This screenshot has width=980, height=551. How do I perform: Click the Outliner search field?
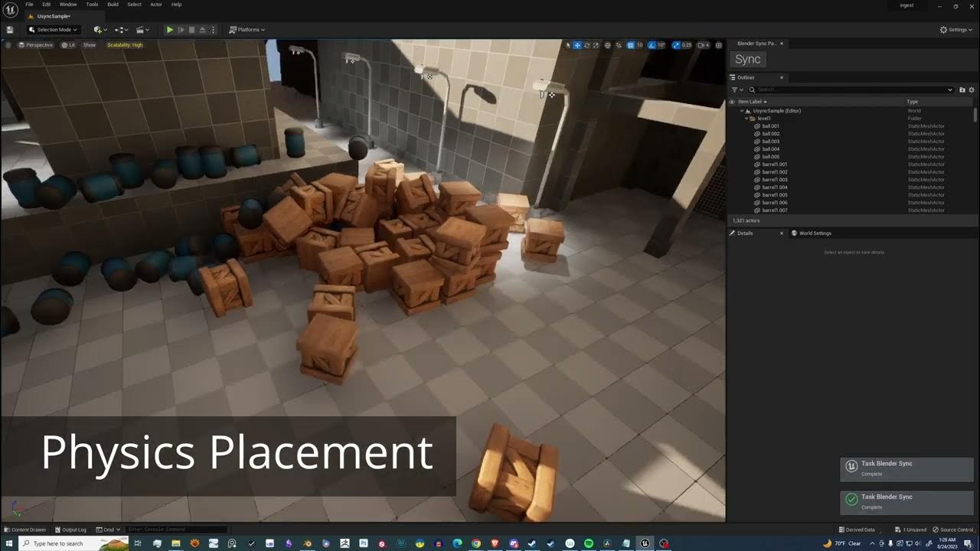[851, 90]
